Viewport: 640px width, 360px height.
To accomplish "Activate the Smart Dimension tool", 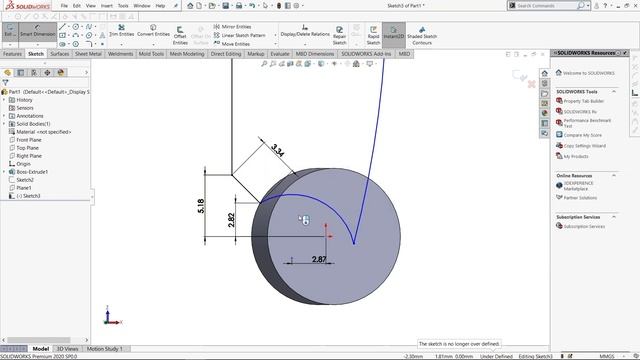I will [38, 31].
